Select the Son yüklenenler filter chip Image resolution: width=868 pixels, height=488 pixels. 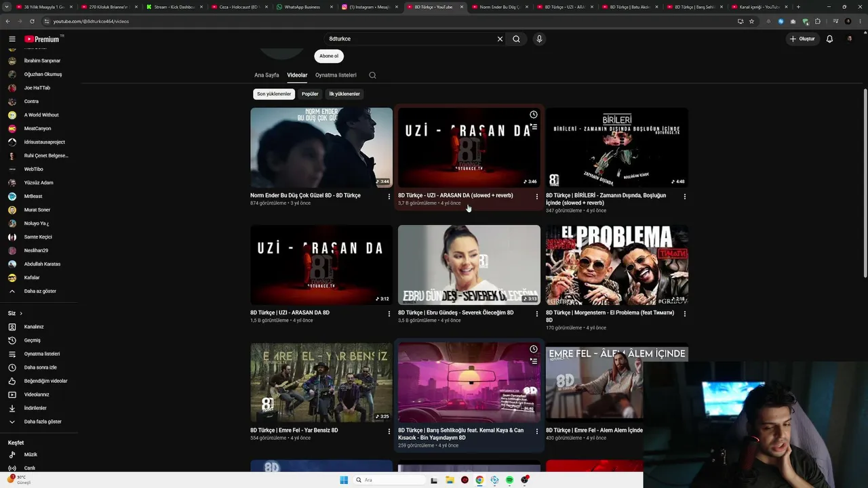pos(274,94)
